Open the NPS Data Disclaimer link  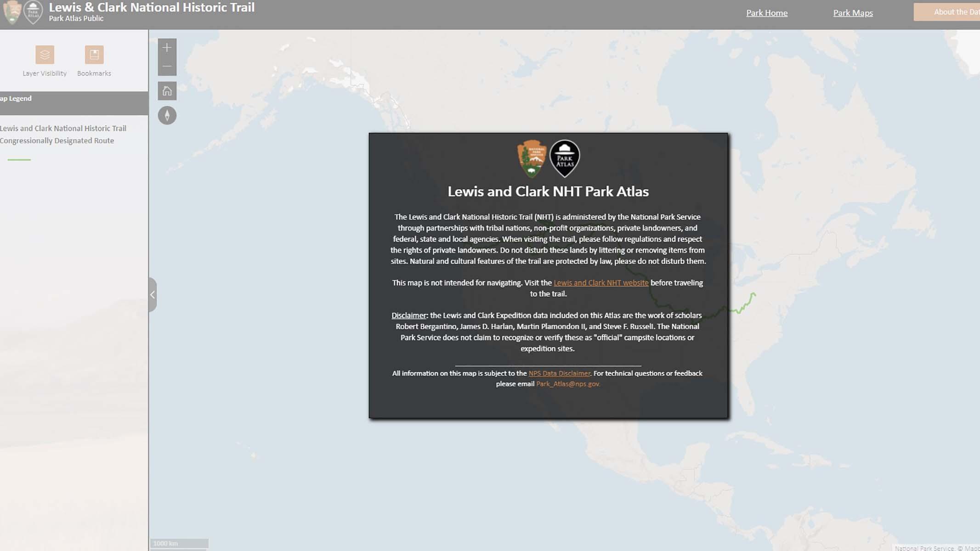[560, 373]
